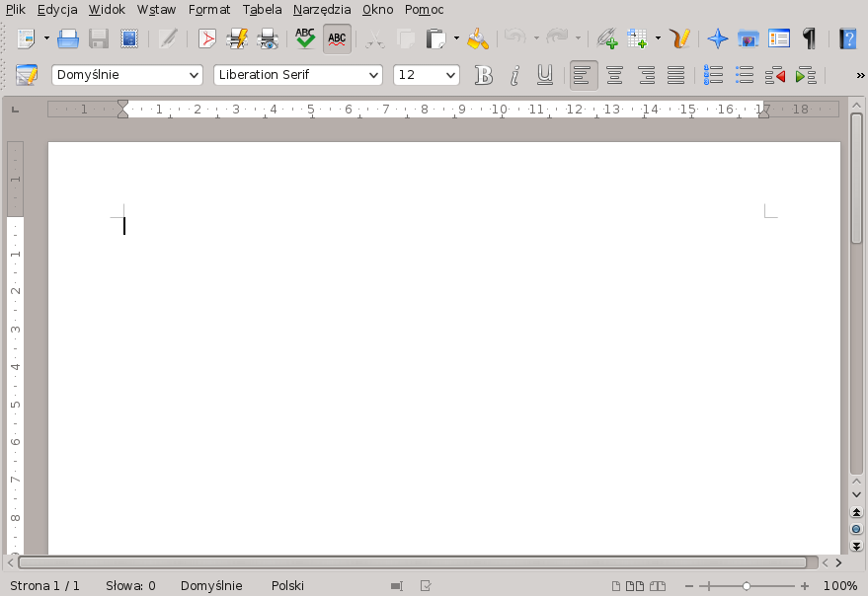
Task: Open the font size 12 dropdown
Action: (x=451, y=75)
